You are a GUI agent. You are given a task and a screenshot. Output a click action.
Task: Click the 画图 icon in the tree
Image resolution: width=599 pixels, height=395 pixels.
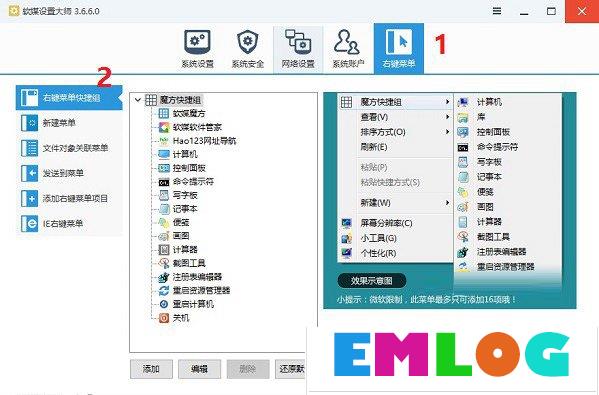pyautogui.click(x=164, y=236)
